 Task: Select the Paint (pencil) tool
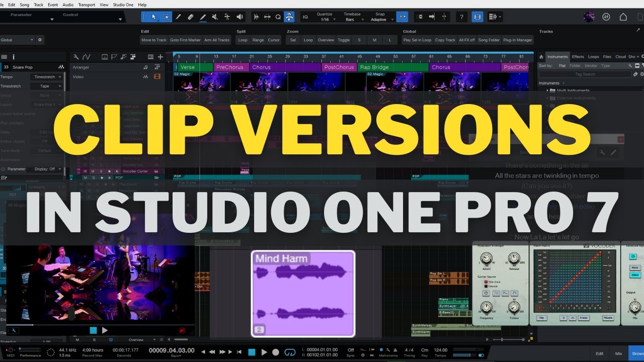point(203,17)
